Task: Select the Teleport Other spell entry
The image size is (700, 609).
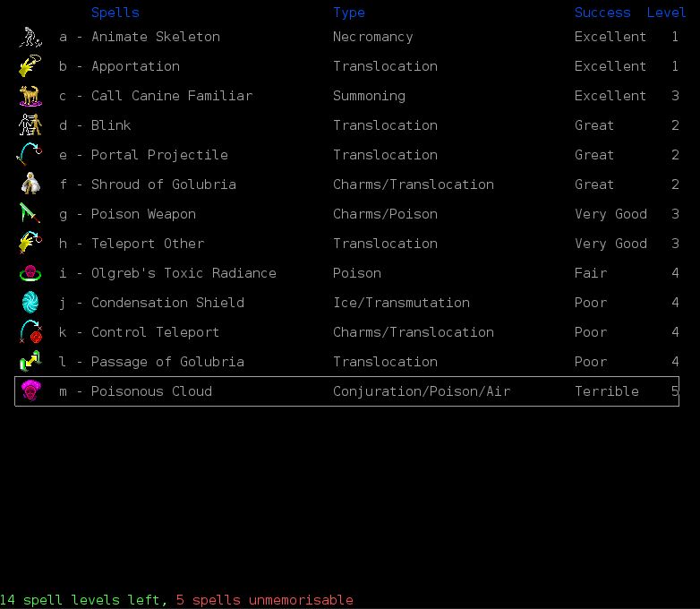Action: tap(148, 244)
